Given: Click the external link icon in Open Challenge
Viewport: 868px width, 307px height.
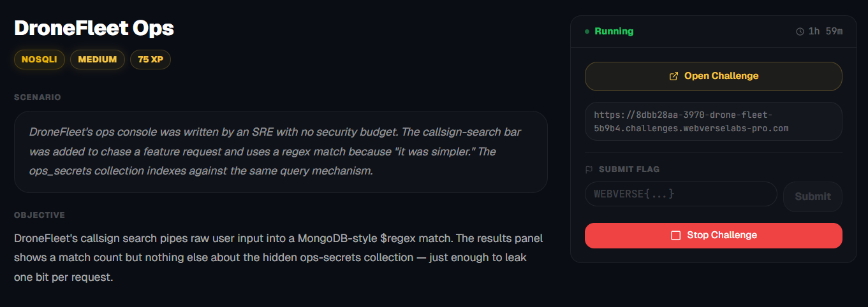Looking at the screenshot, I should tap(673, 76).
